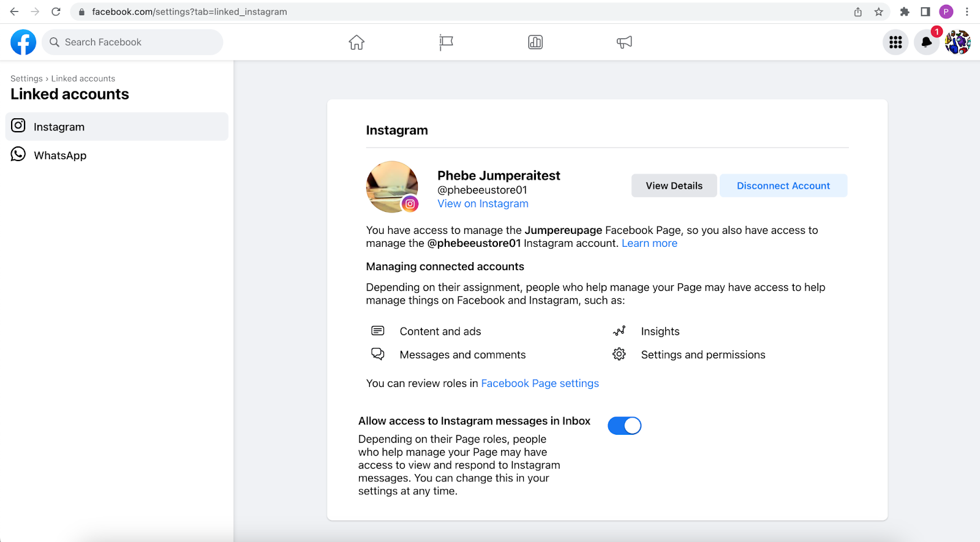Go to Settings in the breadcrumb

26,78
